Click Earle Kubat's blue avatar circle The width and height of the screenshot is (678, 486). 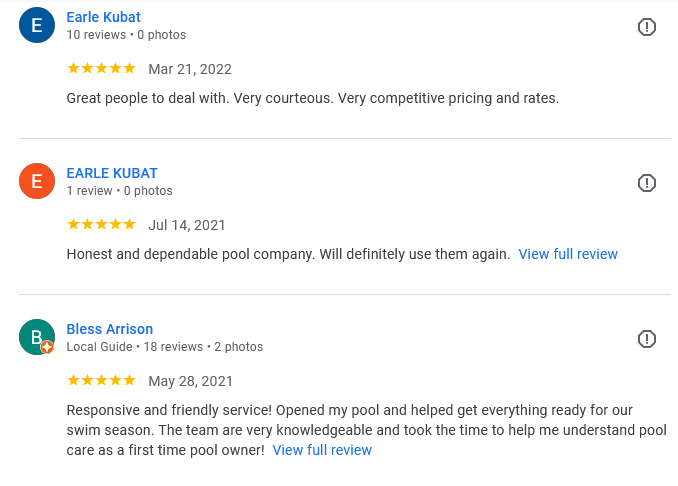coord(37,26)
